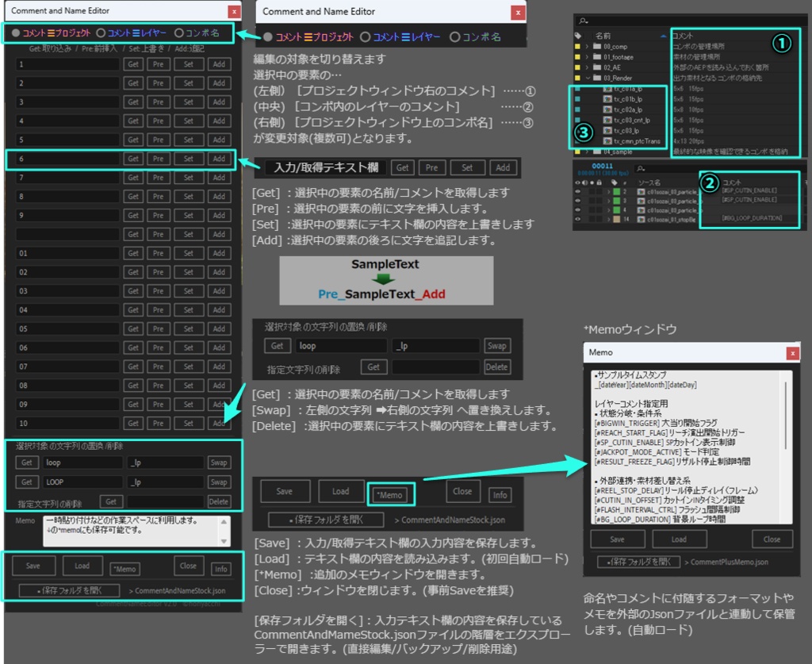This screenshot has width=812, height=664.
Task: Hide timeline layer 3 with its eye toggle
Action: [x=578, y=201]
